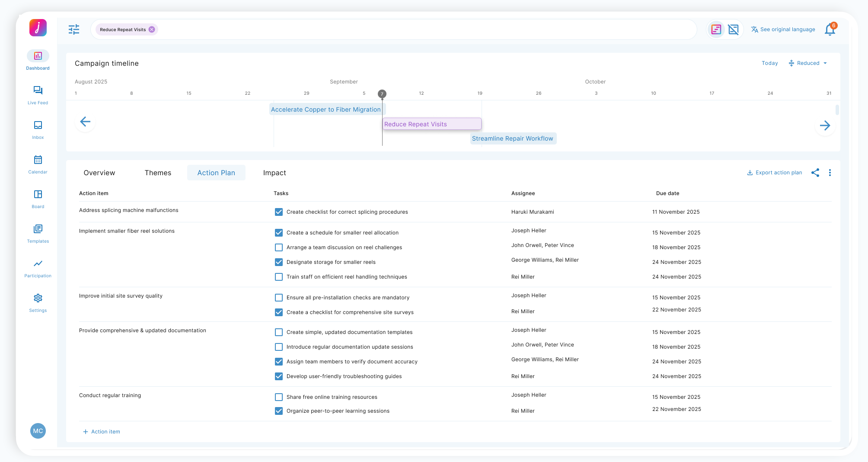Click the share action plan icon
The height and width of the screenshot is (462, 868).
(815, 173)
